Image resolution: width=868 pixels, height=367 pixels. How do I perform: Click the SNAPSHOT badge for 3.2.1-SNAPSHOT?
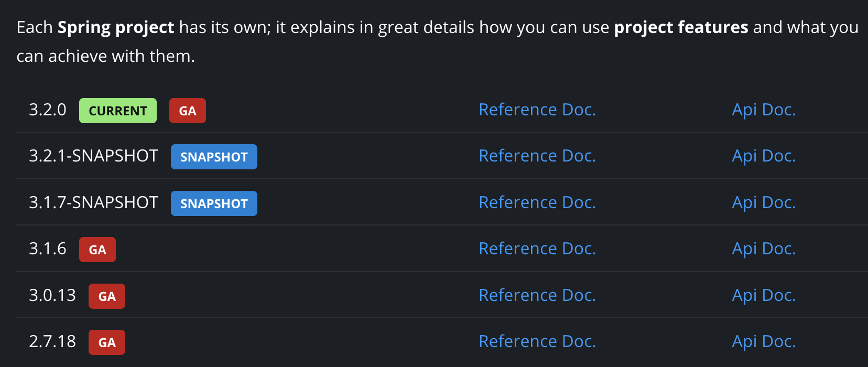point(214,157)
